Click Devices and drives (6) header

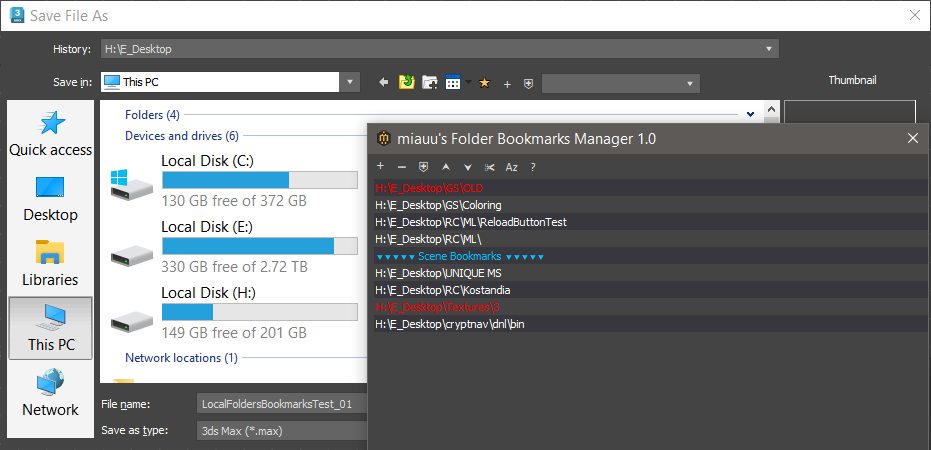tap(182, 136)
